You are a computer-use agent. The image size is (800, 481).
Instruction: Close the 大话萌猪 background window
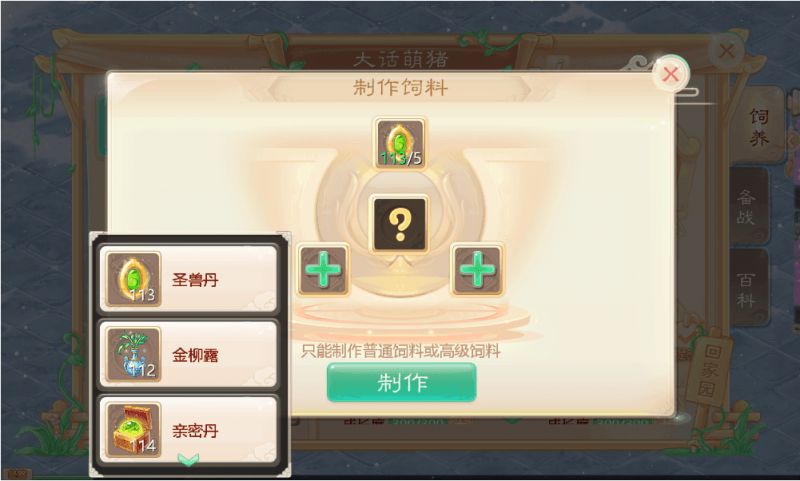click(x=726, y=50)
